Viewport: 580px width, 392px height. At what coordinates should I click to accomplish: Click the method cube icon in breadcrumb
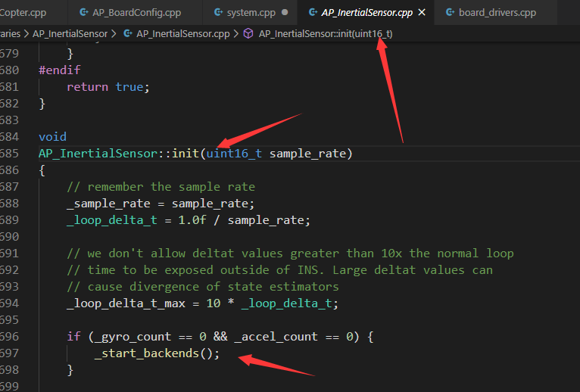248,33
